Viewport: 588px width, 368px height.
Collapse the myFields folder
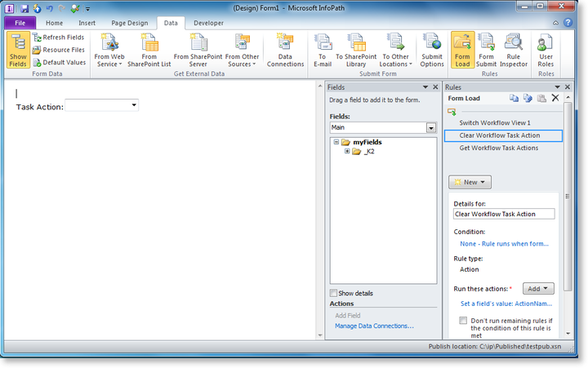[x=336, y=142]
